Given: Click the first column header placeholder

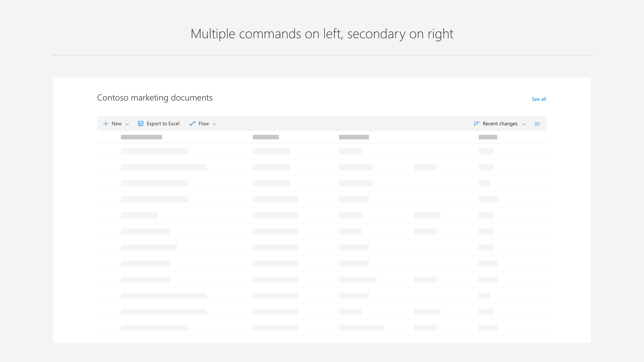Looking at the screenshot, I should [x=141, y=137].
